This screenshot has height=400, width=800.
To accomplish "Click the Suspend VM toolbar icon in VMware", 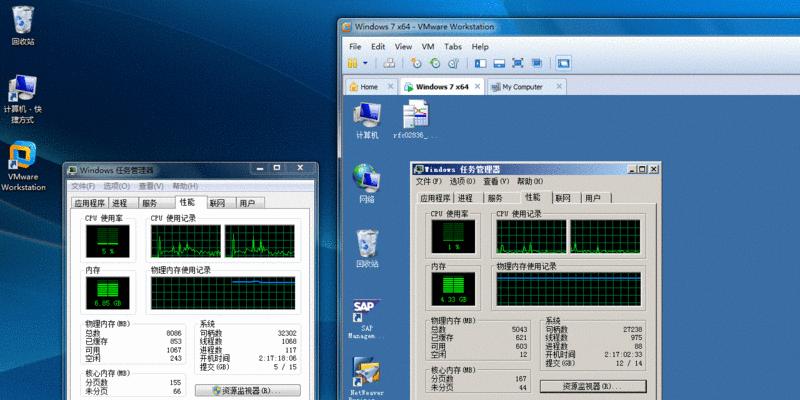I will coord(353,63).
